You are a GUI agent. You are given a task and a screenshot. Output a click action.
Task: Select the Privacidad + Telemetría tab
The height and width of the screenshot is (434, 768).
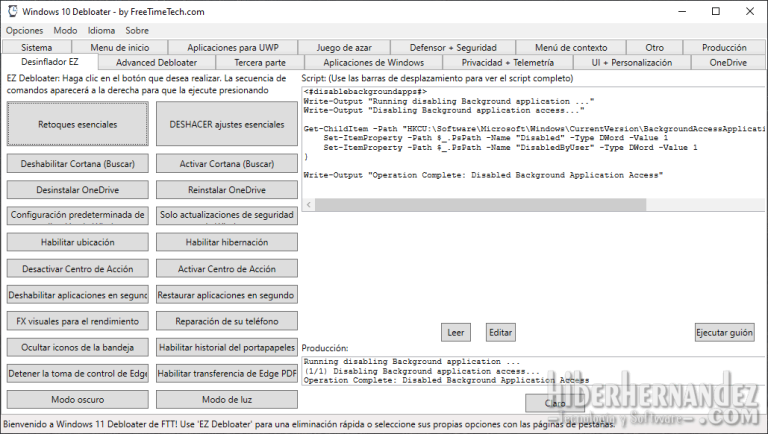[x=507, y=62]
